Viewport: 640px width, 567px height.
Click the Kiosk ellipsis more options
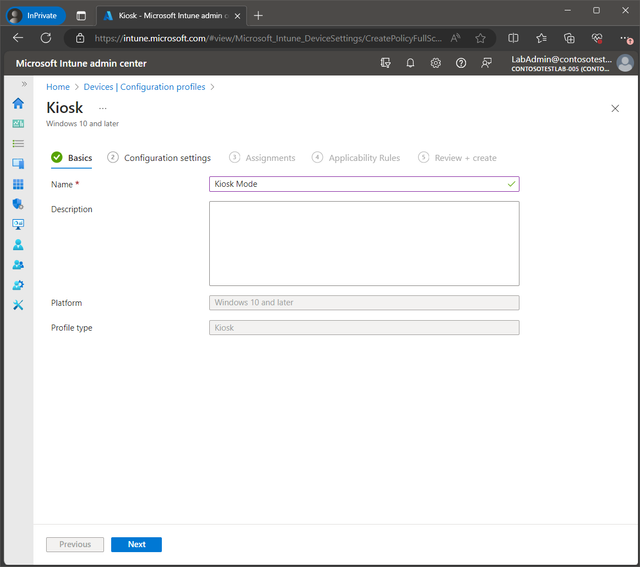pos(102,109)
